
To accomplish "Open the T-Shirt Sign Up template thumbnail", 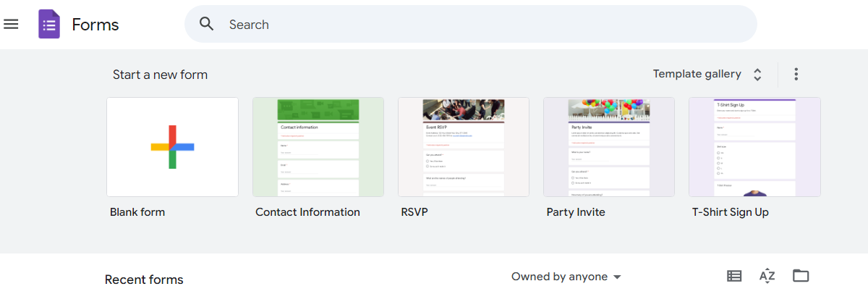I will [x=754, y=147].
